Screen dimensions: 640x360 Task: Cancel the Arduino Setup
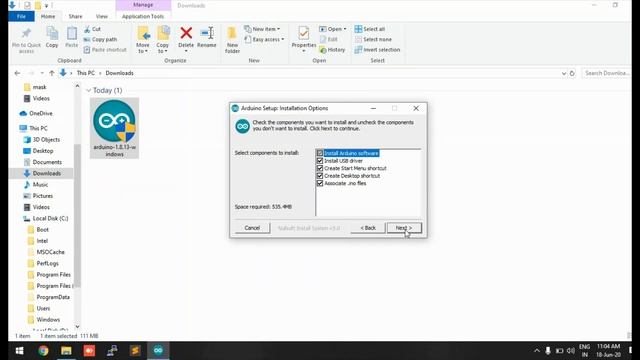click(x=252, y=228)
